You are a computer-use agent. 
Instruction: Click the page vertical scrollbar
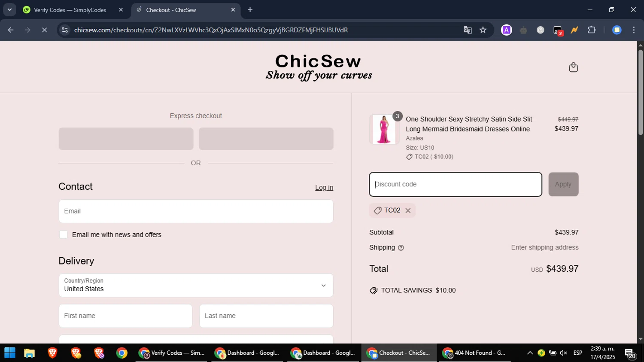[x=641, y=93]
